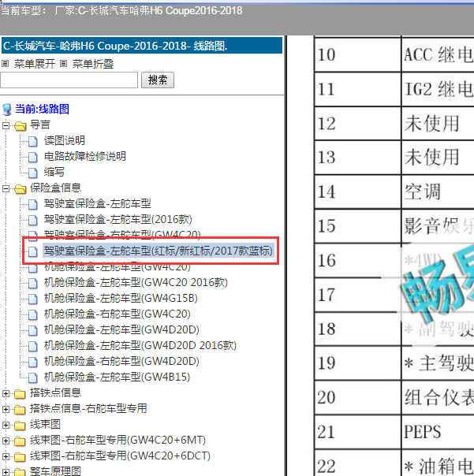474x476 pixels.
Task: Open 驾驶室保险盒-左舵车型(2016款) page
Action: pos(118,220)
